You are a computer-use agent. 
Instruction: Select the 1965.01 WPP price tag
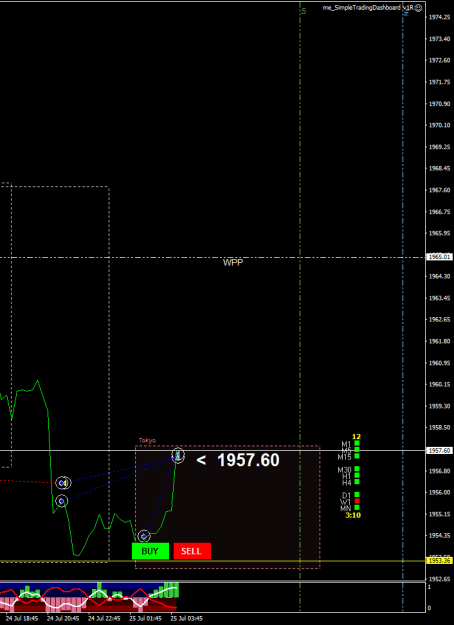tap(440, 257)
